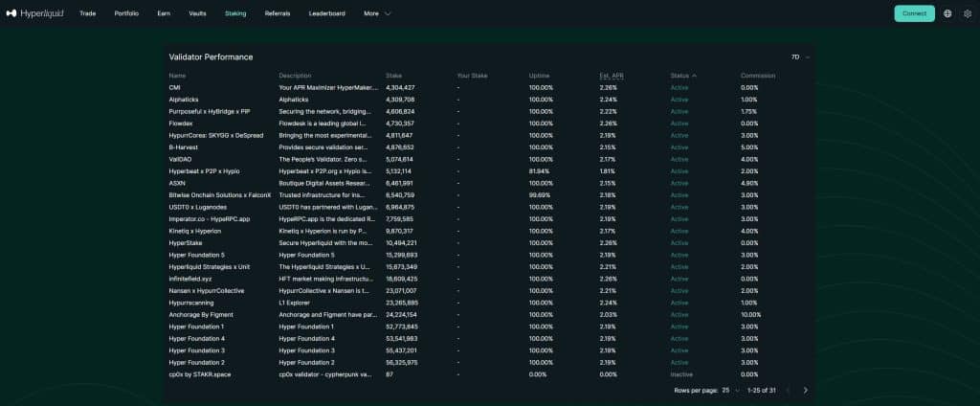
Task: Select Hyper Foundation 1 validator name
Action: 196,327
